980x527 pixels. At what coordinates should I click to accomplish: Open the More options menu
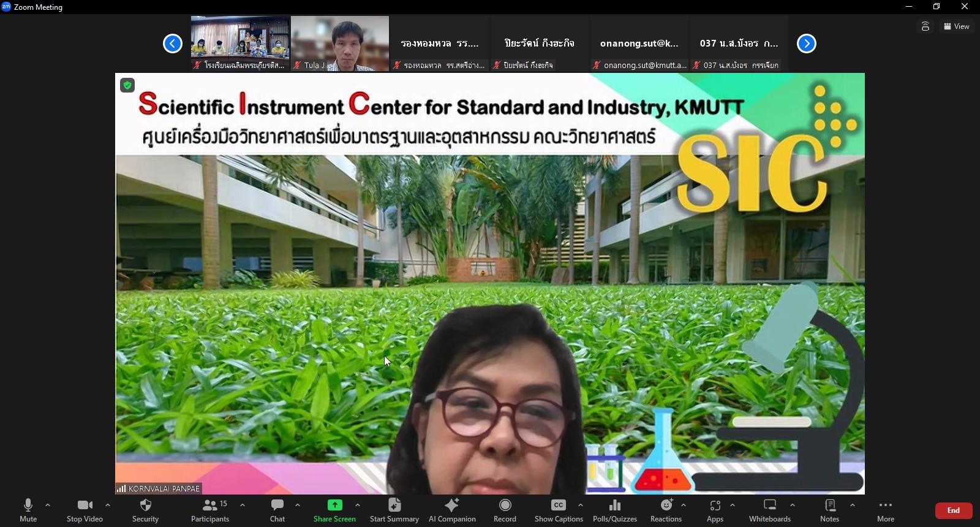[886, 510]
